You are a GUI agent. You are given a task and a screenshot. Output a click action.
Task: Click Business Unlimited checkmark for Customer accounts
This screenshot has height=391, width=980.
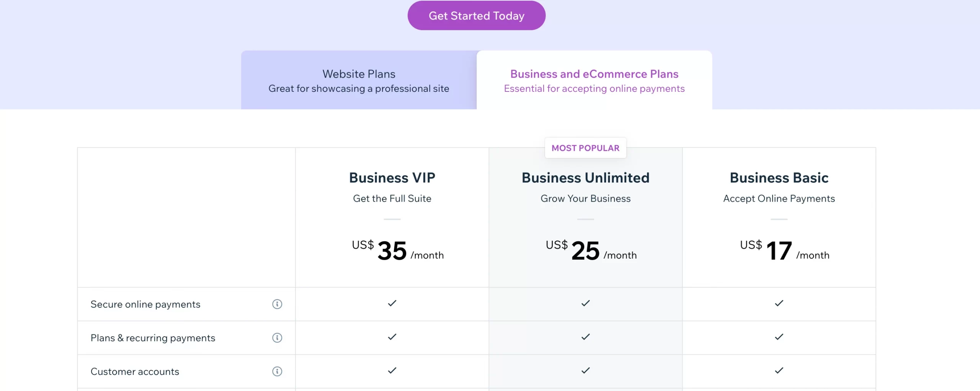pyautogui.click(x=585, y=371)
